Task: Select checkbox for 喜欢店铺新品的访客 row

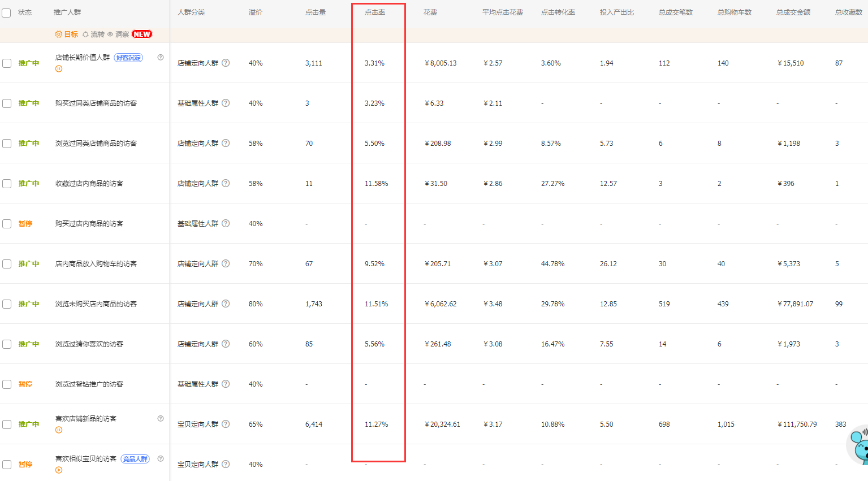Action: point(7,424)
